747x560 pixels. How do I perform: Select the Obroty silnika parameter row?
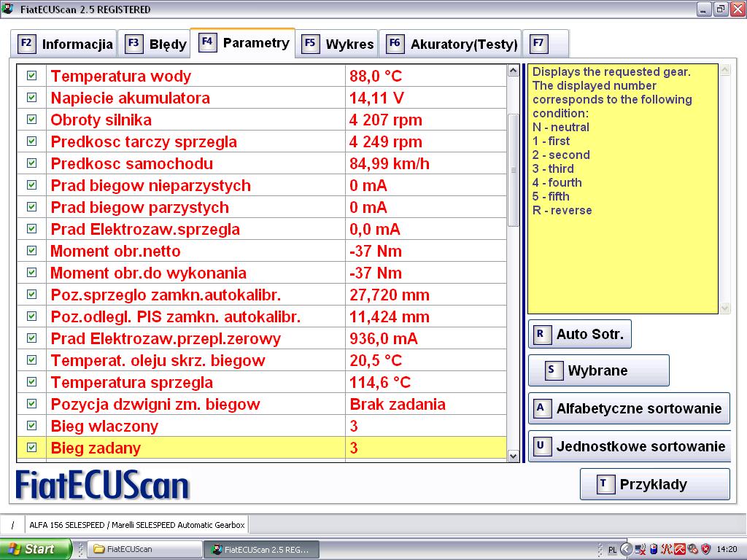pos(262,120)
